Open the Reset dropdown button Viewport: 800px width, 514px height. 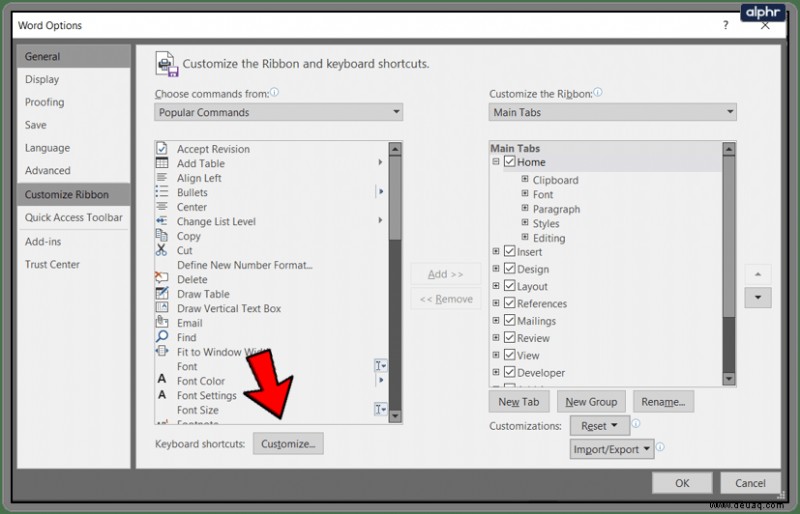pyautogui.click(x=599, y=426)
